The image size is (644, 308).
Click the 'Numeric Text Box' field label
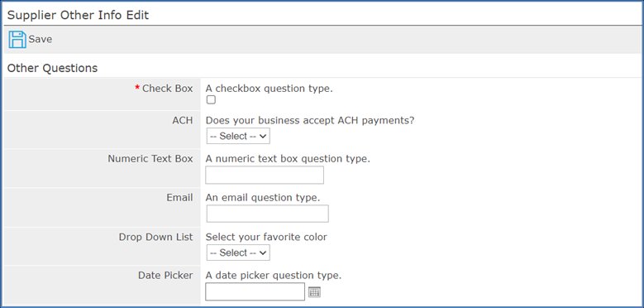[150, 159]
